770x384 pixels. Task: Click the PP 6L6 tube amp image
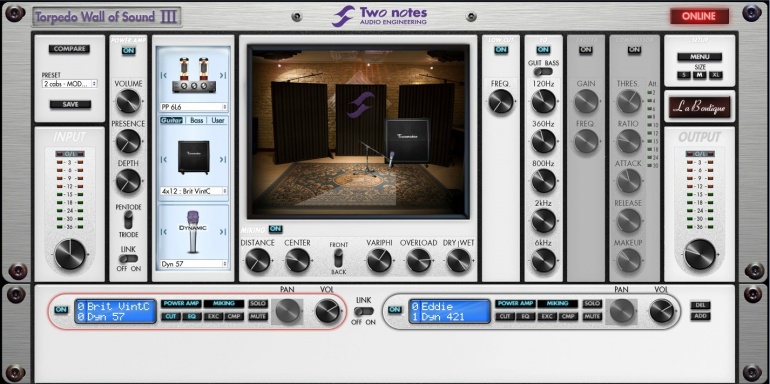pos(193,75)
